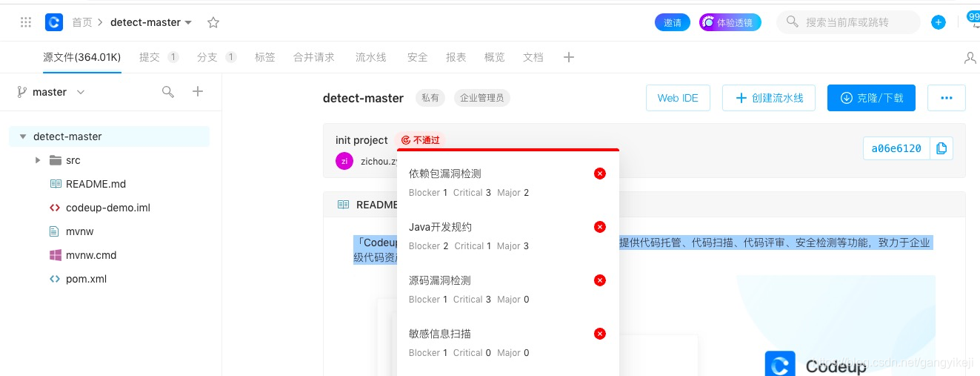Click red error icon for 敏感信息扫描
Image resolution: width=980 pixels, height=376 pixels.
(x=600, y=334)
